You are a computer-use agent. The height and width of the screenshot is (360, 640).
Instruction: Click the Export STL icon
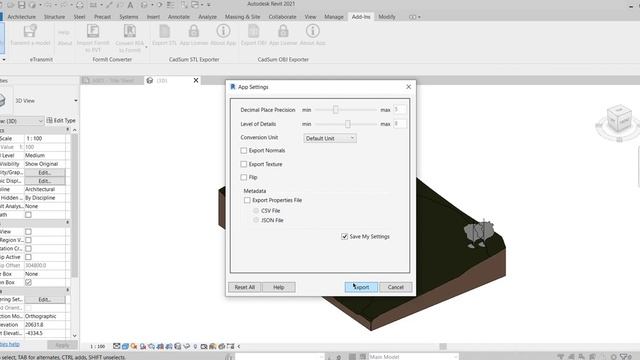pyautogui.click(x=164, y=32)
